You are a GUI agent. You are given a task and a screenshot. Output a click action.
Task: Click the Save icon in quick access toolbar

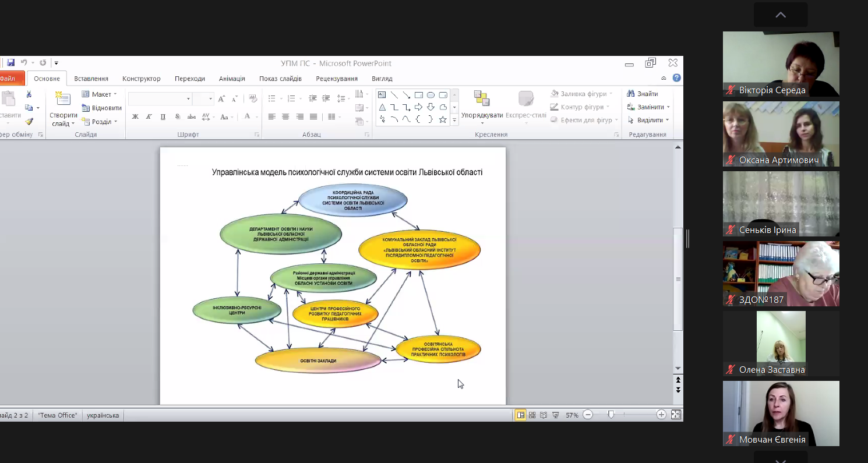click(x=10, y=63)
